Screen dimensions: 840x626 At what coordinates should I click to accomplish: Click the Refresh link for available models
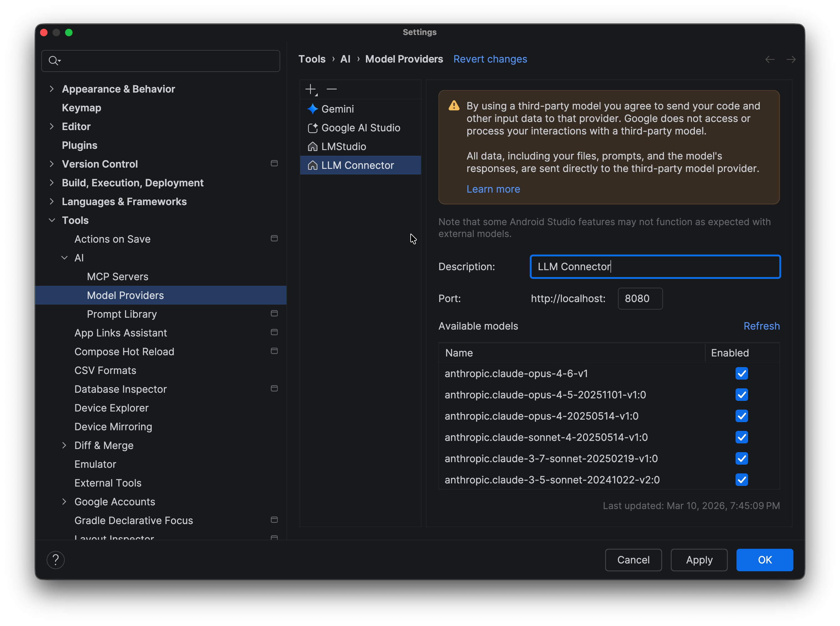(x=762, y=326)
